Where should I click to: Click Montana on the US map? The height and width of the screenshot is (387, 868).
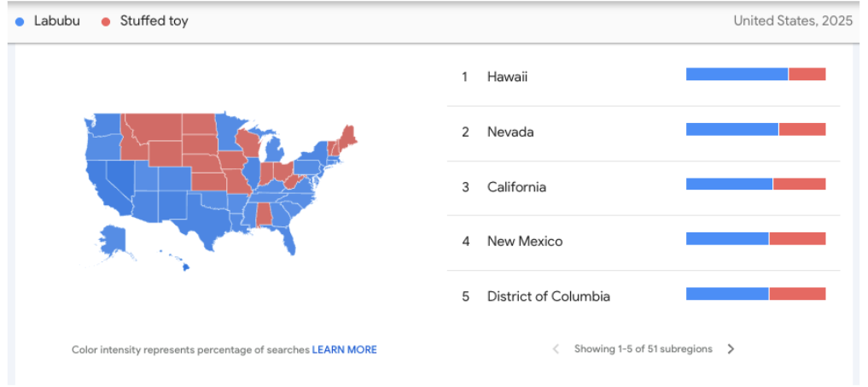[x=154, y=126]
